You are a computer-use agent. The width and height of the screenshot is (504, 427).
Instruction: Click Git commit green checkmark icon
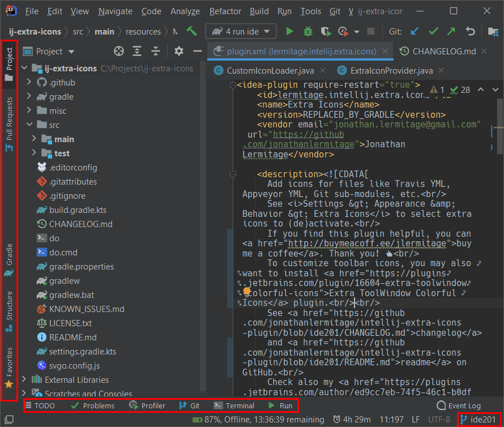[433, 32]
